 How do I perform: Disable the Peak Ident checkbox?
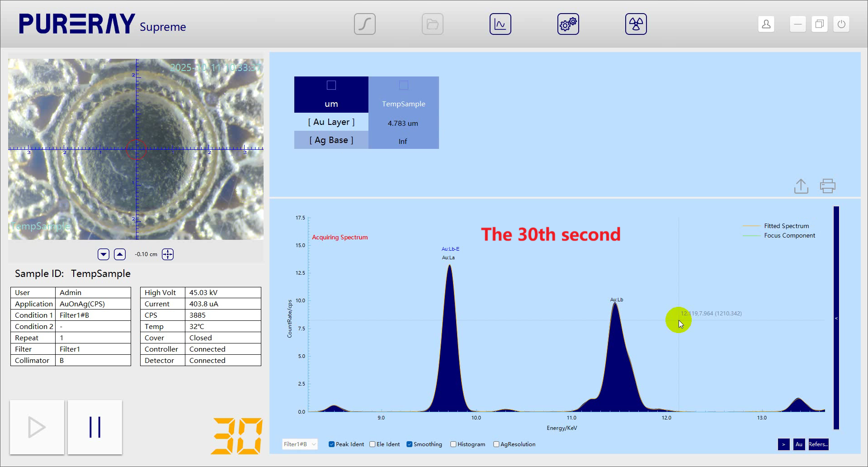pyautogui.click(x=332, y=444)
